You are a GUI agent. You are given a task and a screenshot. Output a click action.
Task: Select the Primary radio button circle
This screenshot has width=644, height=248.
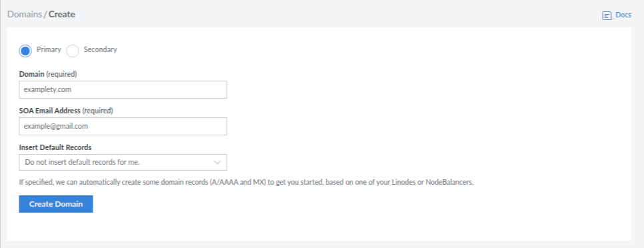coord(25,51)
